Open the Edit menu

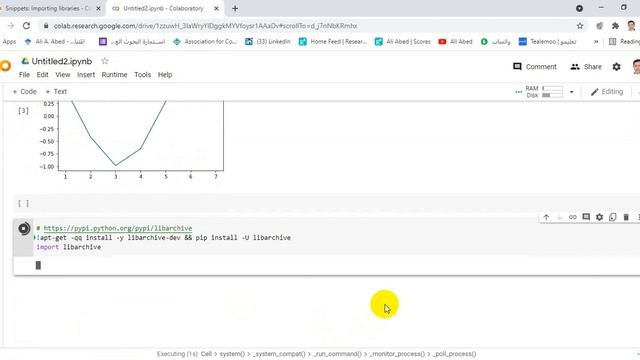coord(42,75)
